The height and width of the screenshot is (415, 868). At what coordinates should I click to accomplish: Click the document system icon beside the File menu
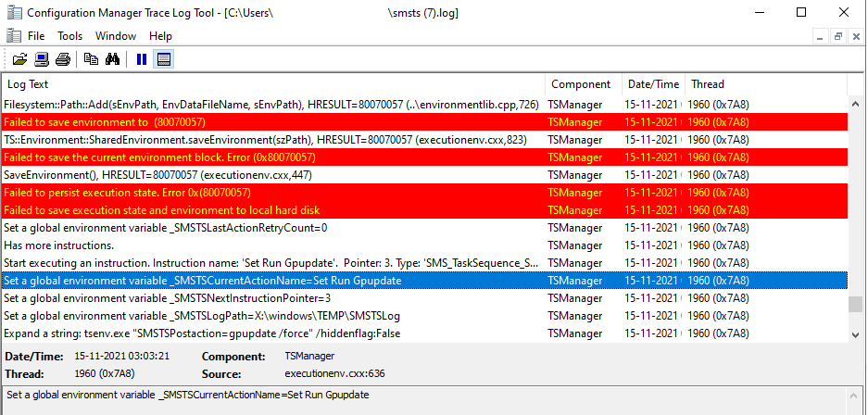[x=12, y=36]
